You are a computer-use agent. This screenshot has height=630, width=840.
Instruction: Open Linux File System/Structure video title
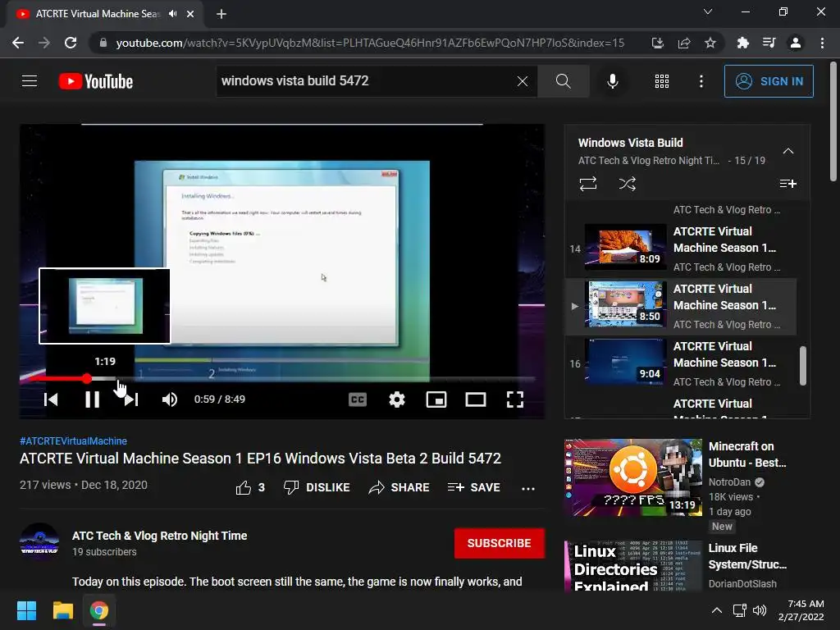pyautogui.click(x=748, y=556)
